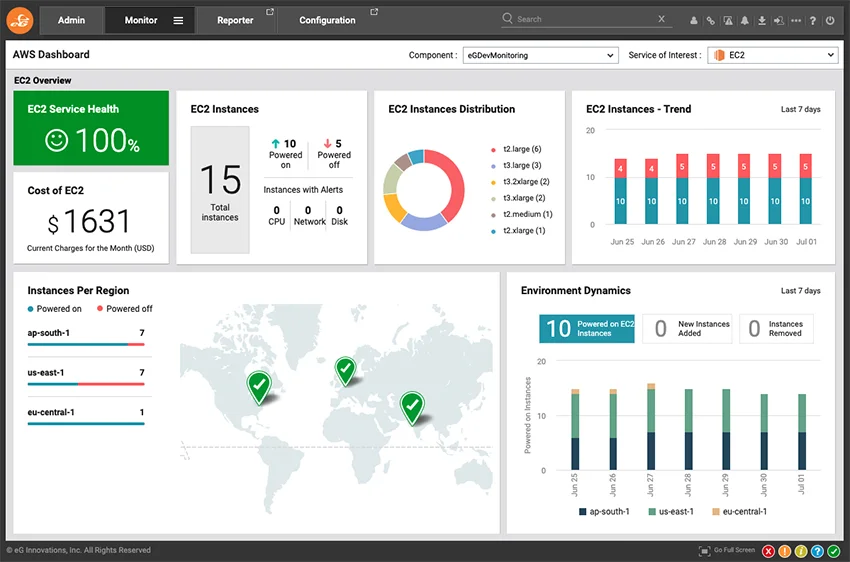The image size is (850, 562).
Task: Toggle eu-central-1 legend in Environment Dynamics
Action: coord(739,511)
